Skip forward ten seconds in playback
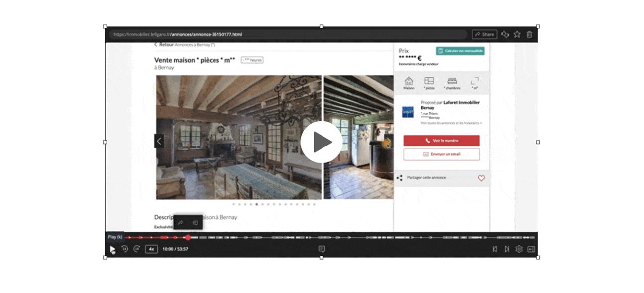Image resolution: width=644 pixels, height=293 pixels. (x=136, y=249)
